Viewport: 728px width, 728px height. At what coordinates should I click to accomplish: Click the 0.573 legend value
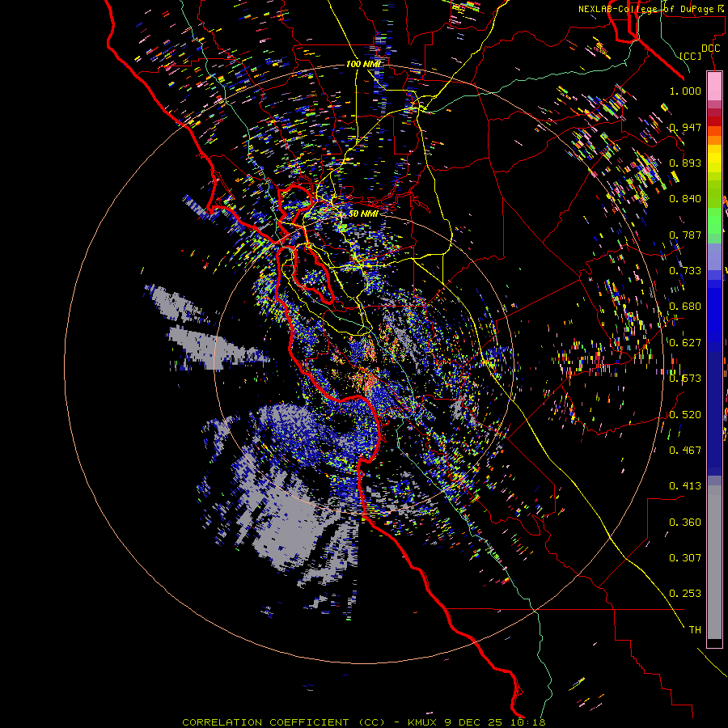[685, 379]
